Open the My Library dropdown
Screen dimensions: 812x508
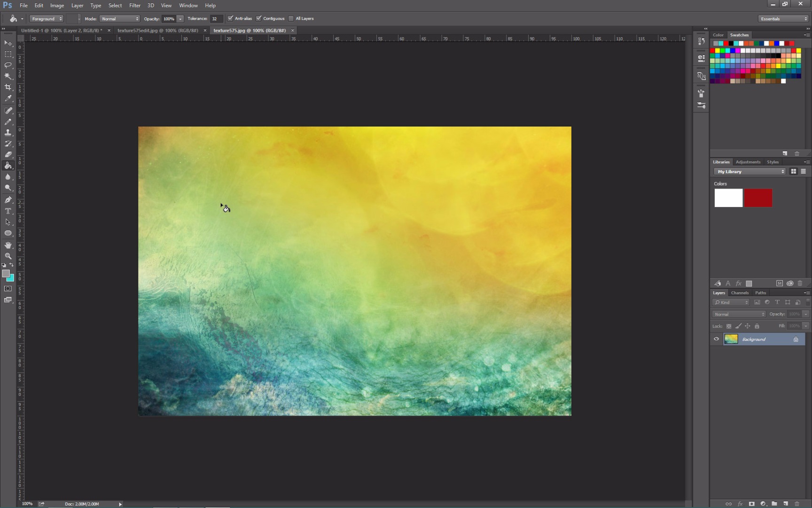click(750, 172)
